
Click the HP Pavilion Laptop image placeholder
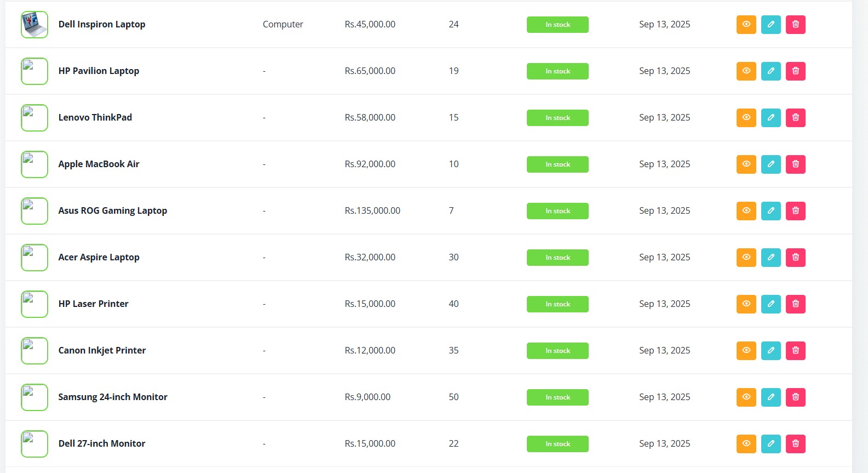35,71
